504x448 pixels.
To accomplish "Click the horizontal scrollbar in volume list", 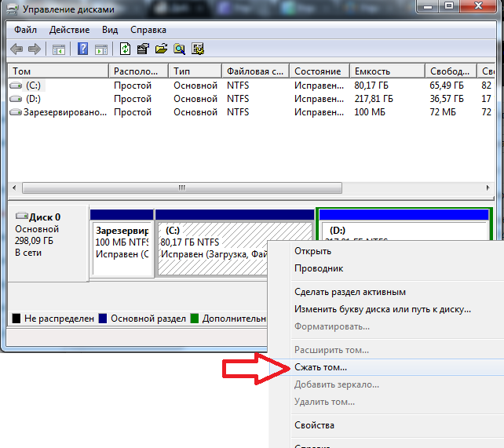I will click(182, 188).
